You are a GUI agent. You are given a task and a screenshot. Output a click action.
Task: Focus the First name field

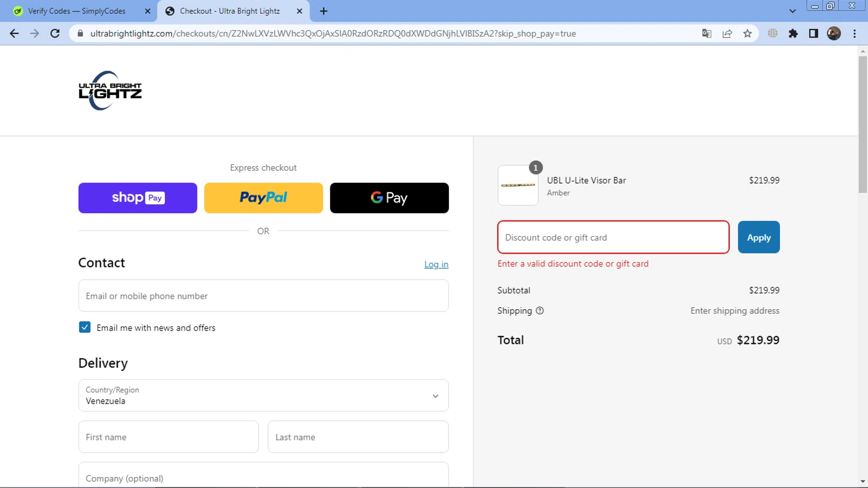click(168, 437)
